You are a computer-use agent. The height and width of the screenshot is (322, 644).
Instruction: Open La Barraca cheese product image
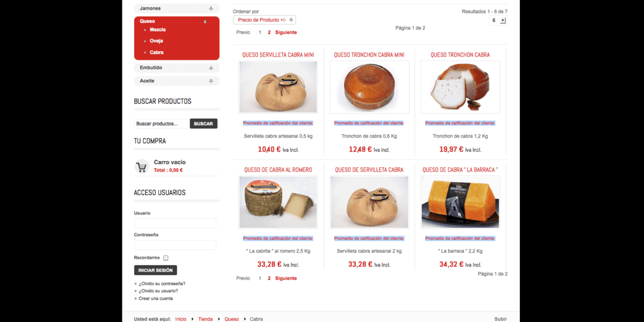tap(460, 202)
